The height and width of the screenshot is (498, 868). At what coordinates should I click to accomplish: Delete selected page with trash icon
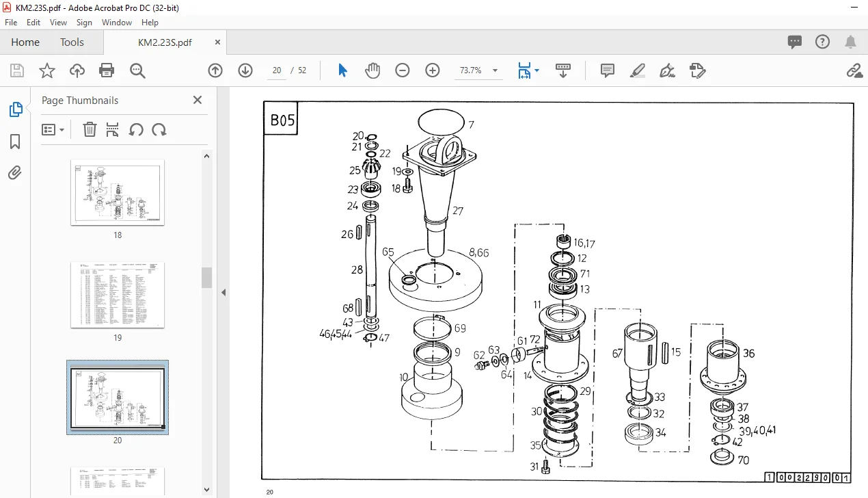click(90, 129)
